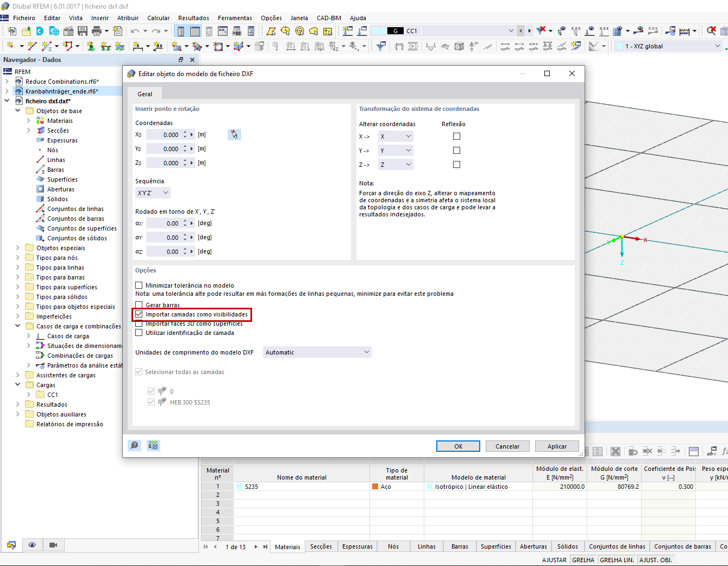
Task: Open the Y axis mapping dropdown
Action: (396, 151)
